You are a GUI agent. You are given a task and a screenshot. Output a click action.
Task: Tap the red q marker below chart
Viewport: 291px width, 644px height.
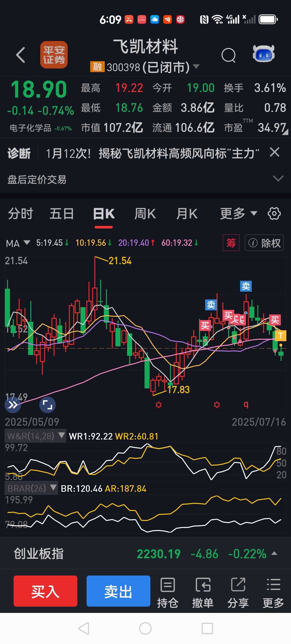point(246,404)
